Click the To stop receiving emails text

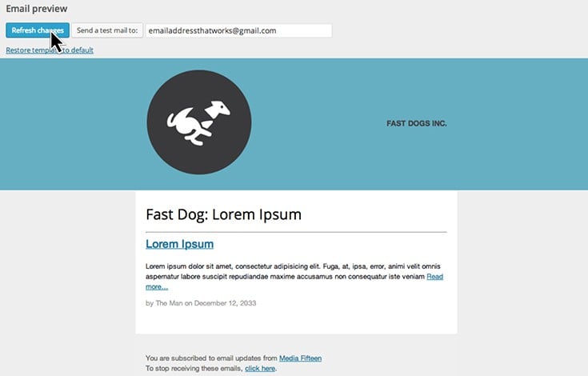(x=194, y=369)
